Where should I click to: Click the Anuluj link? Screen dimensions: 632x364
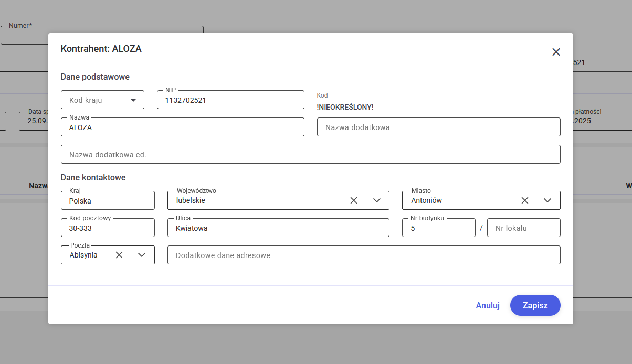(487, 305)
